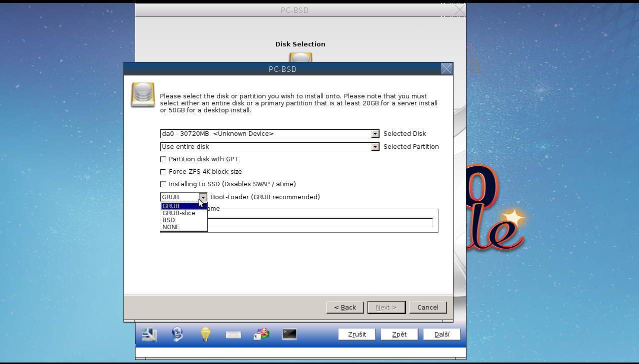Select GRUB-slice from the boot loader list
The height and width of the screenshot is (364, 639).
point(178,213)
